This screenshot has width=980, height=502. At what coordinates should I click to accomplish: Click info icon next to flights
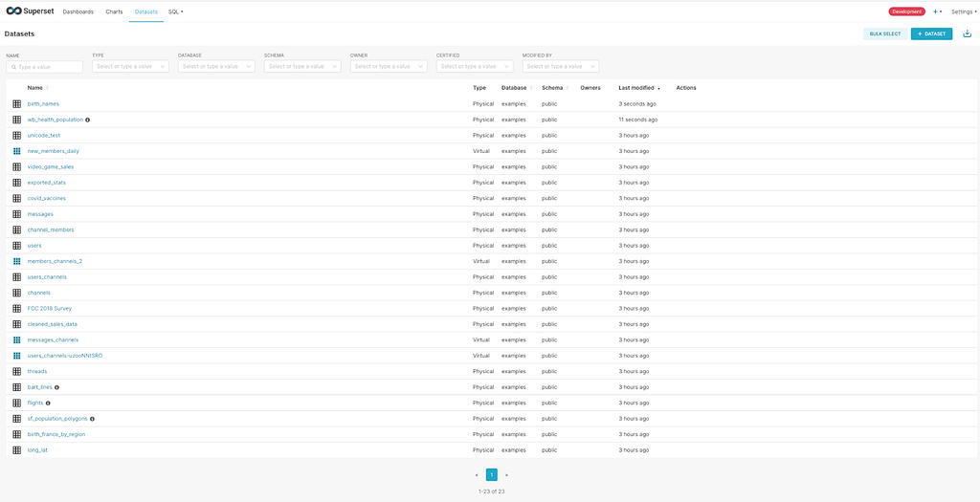pyautogui.click(x=48, y=403)
